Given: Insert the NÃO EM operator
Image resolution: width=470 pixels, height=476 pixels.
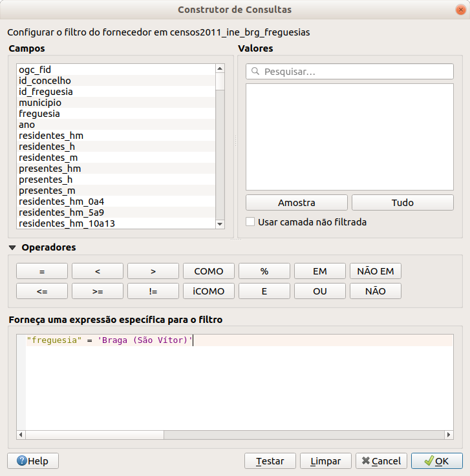Looking at the screenshot, I should 376,271.
